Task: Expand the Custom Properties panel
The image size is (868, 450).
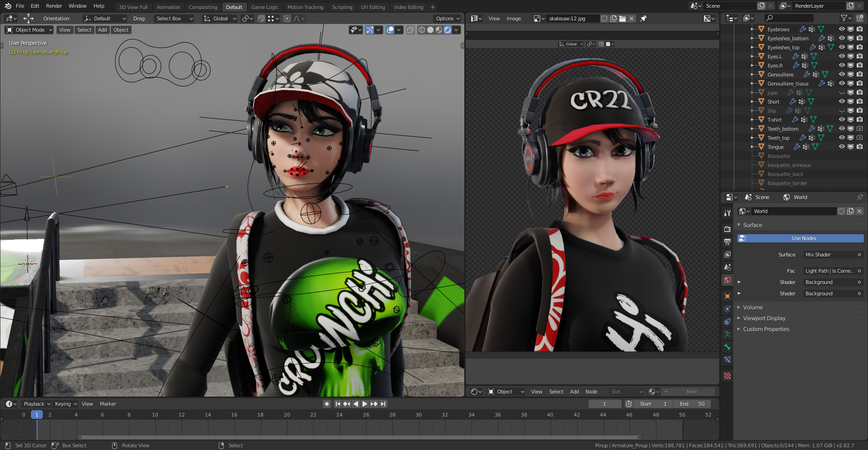Action: 766,329
